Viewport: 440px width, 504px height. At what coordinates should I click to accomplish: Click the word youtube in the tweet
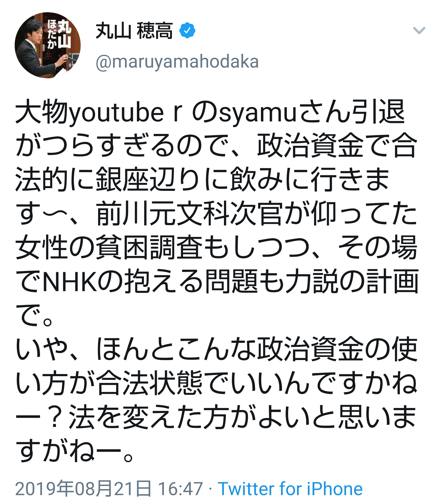pos(116,113)
